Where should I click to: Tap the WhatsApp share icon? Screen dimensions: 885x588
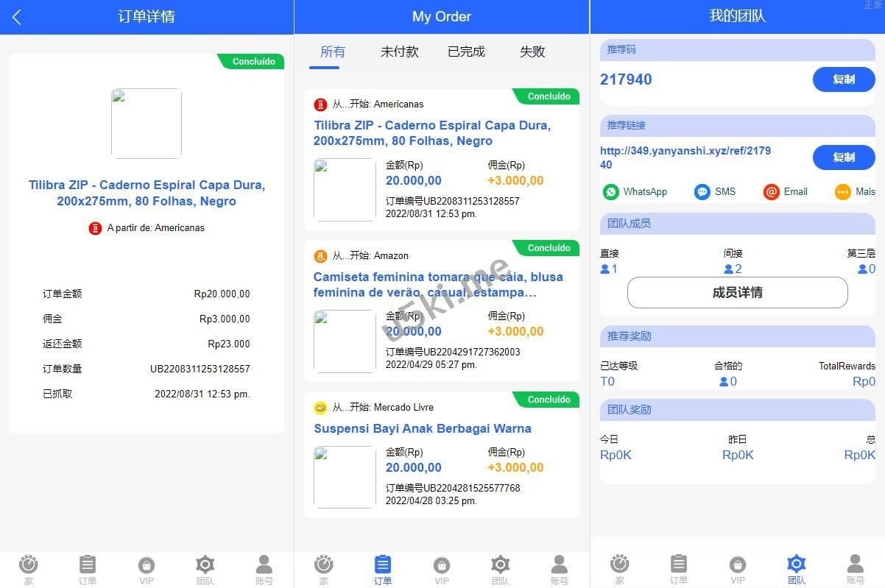pyautogui.click(x=611, y=192)
